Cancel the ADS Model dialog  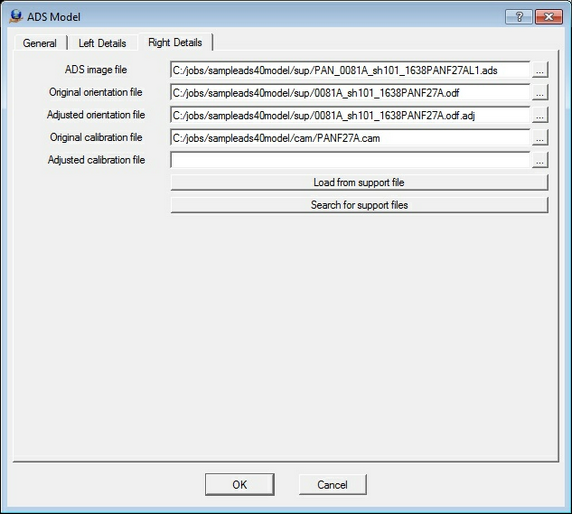[333, 484]
